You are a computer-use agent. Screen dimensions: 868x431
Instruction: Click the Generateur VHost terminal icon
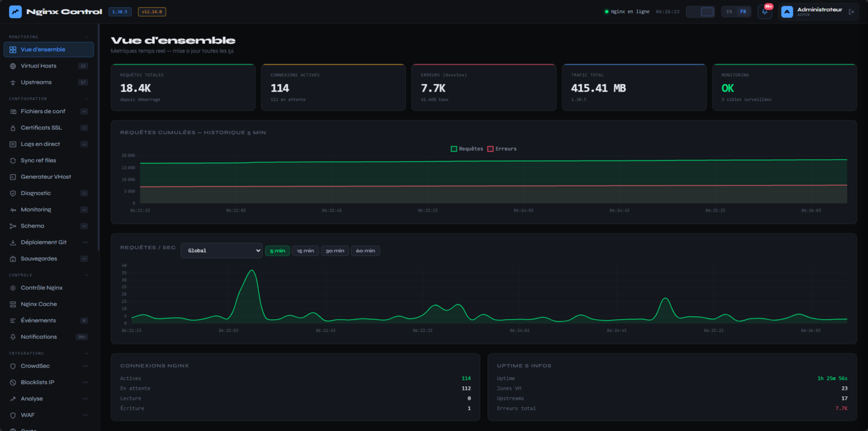pyautogui.click(x=13, y=177)
